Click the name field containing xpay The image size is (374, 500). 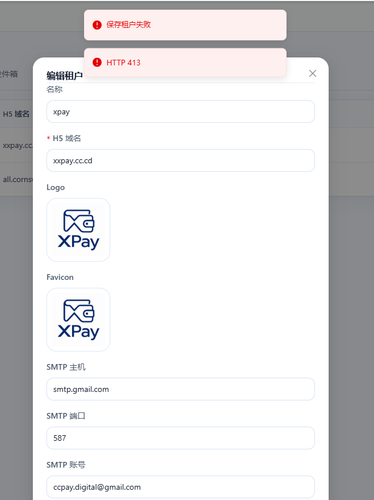pyautogui.click(x=180, y=112)
